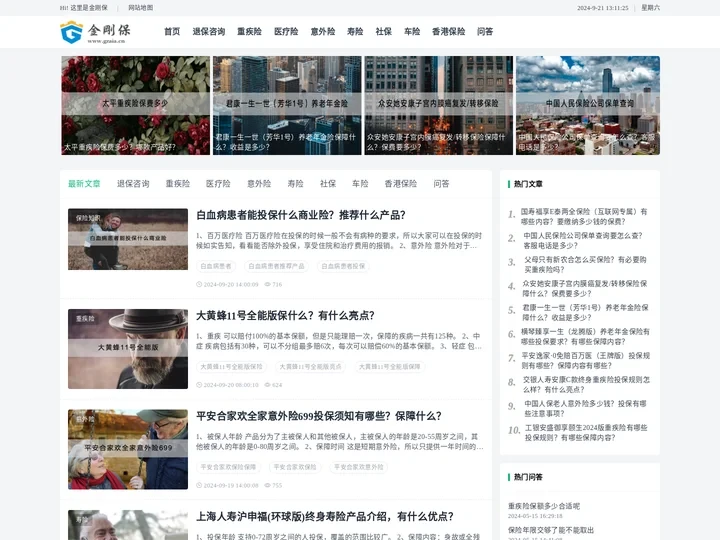The image size is (720, 540).
Task: Click the 金刚保 shield logo
Action: click(x=72, y=32)
